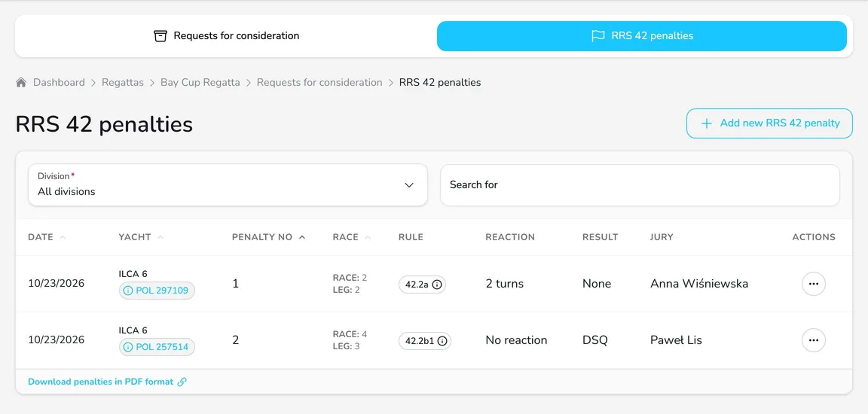This screenshot has height=414, width=868.
Task: Sort table by Race column
Action: (x=352, y=237)
